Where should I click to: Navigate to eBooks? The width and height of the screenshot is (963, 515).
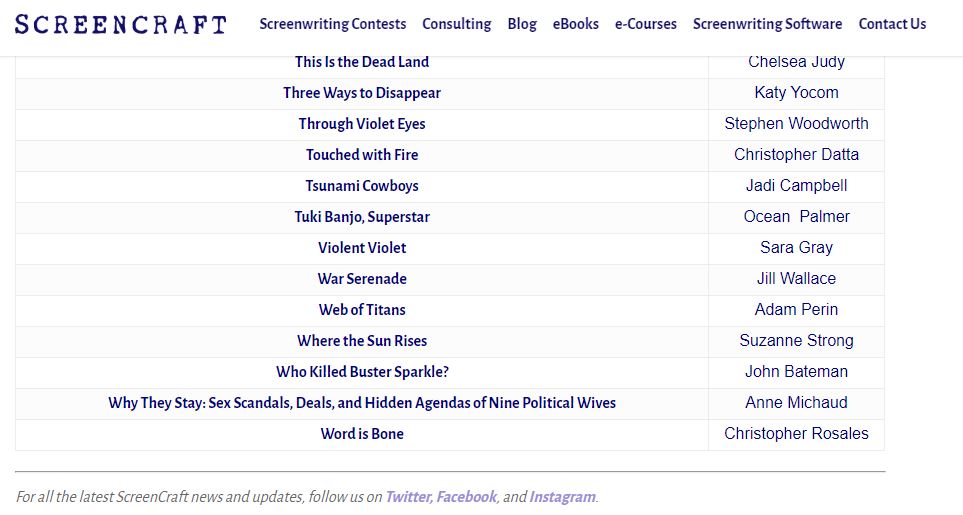pos(576,24)
